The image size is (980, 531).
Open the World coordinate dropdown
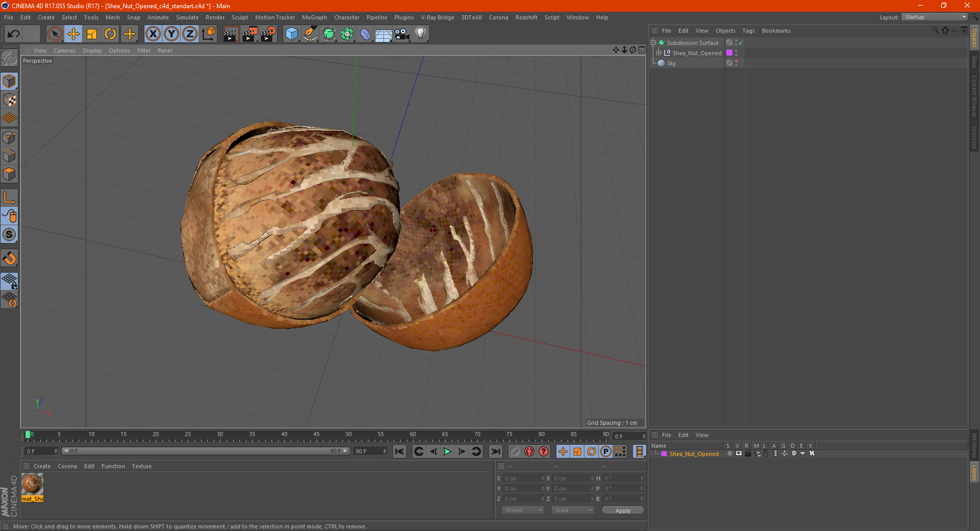click(x=523, y=510)
